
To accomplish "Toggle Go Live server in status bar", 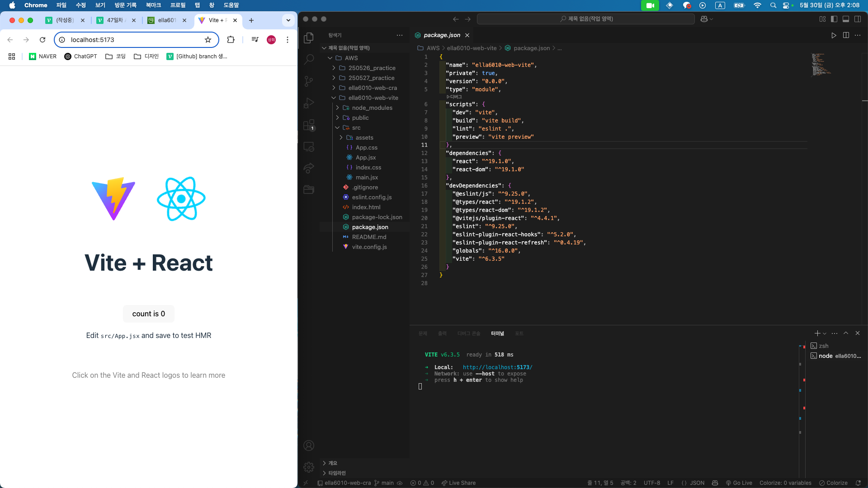I will (739, 483).
